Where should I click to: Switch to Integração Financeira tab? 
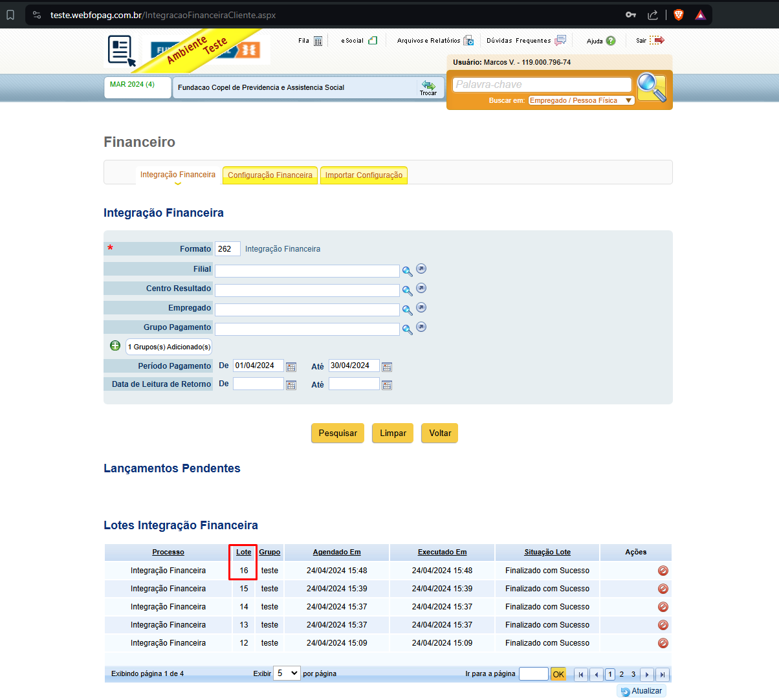(178, 175)
